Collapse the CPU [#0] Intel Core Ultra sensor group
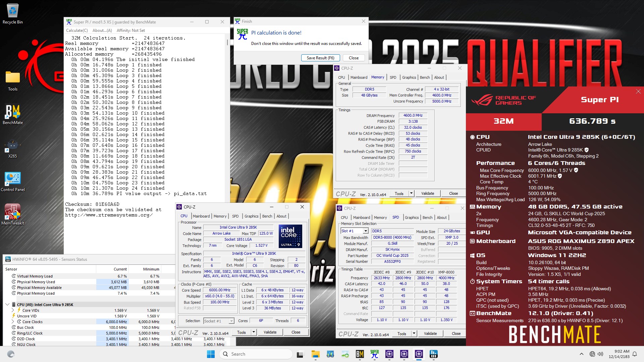Viewport: 644px width, 362px height. click(7, 305)
